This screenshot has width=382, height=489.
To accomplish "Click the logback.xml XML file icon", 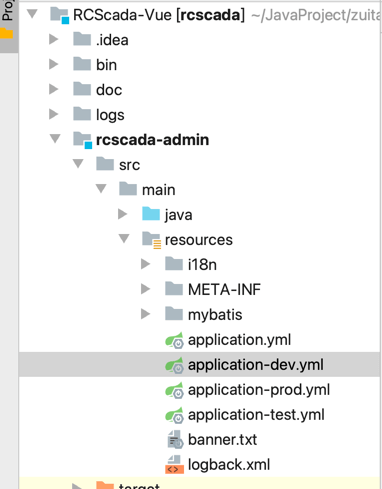I will (x=174, y=465).
